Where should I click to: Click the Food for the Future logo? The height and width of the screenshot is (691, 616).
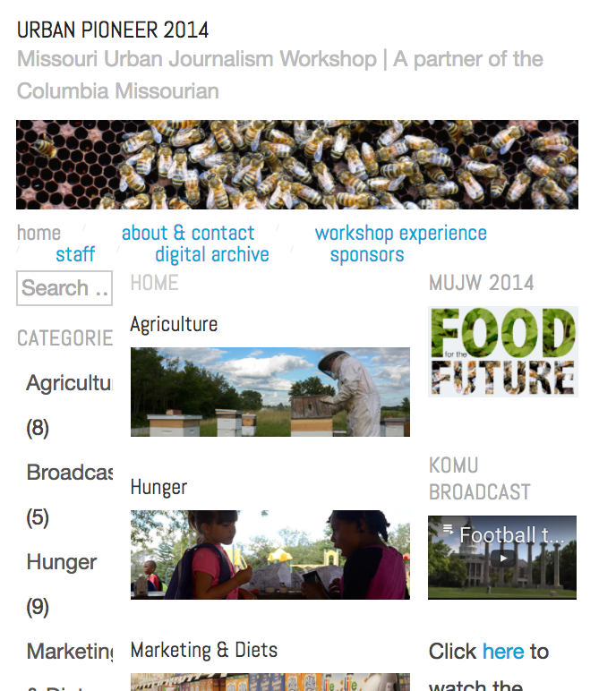pyautogui.click(x=502, y=352)
